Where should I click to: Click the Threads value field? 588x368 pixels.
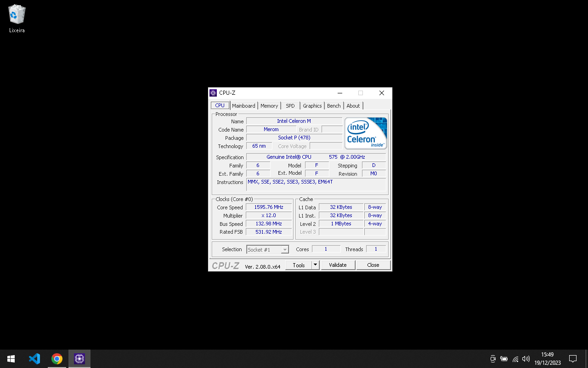click(376, 249)
